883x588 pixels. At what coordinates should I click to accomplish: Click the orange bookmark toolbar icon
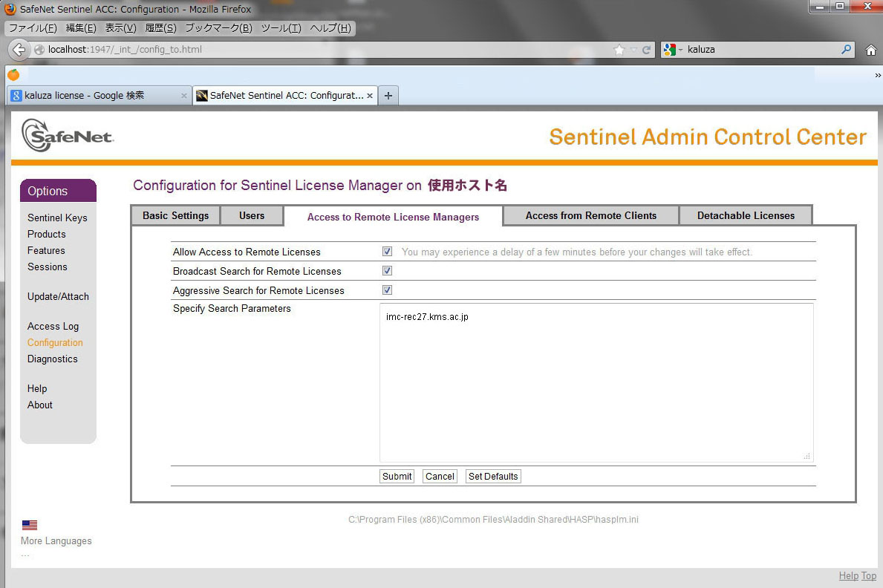pos(13,74)
